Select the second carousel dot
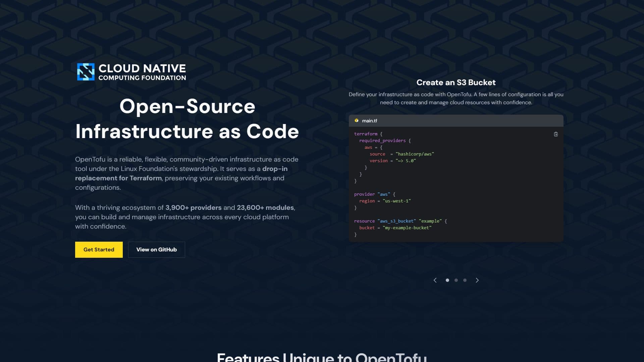The width and height of the screenshot is (644, 362). click(x=456, y=280)
